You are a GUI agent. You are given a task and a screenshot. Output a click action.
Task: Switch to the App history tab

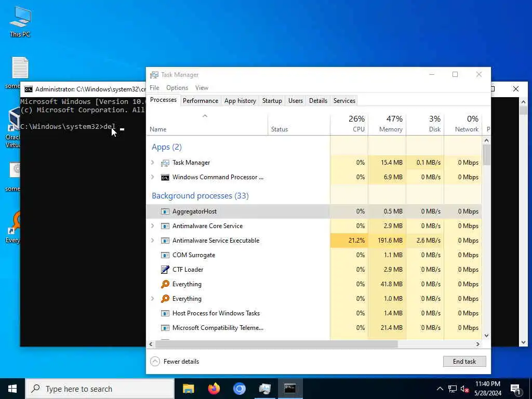(x=240, y=101)
